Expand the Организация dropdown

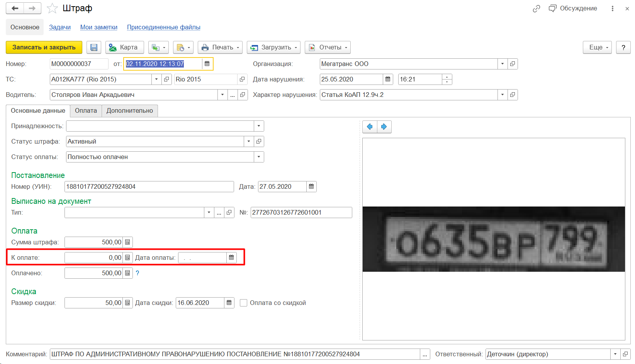click(503, 64)
